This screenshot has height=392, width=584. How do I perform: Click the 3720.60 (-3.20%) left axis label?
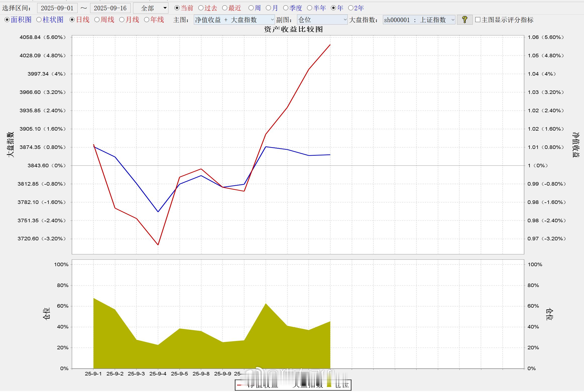coord(42,239)
